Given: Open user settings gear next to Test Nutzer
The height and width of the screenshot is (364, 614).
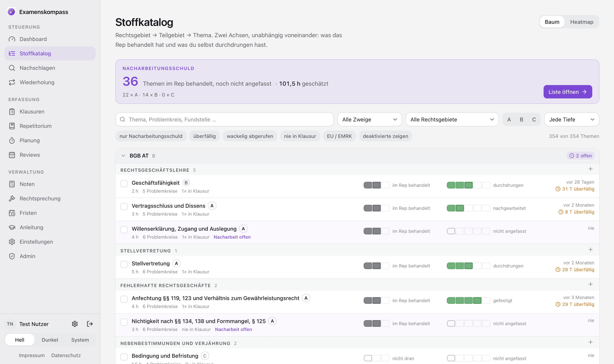Looking at the screenshot, I should point(75,324).
